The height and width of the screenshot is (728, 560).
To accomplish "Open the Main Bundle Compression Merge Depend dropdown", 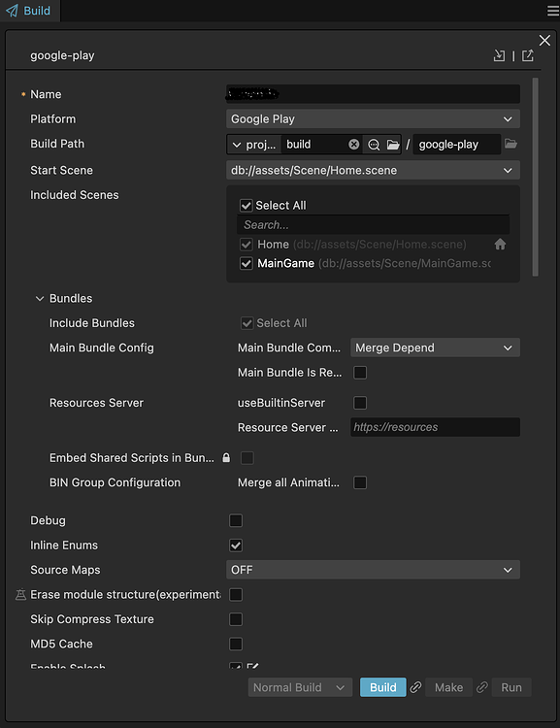I will (x=435, y=347).
